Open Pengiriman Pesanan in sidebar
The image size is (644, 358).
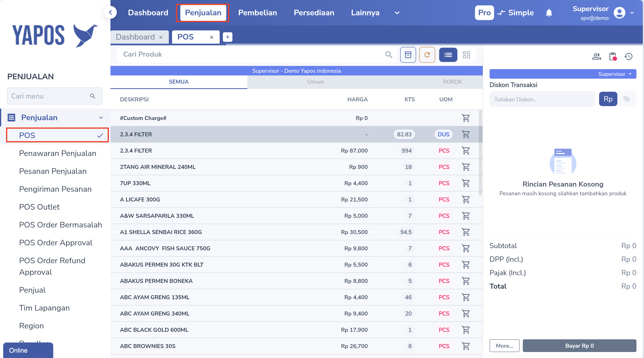55,189
